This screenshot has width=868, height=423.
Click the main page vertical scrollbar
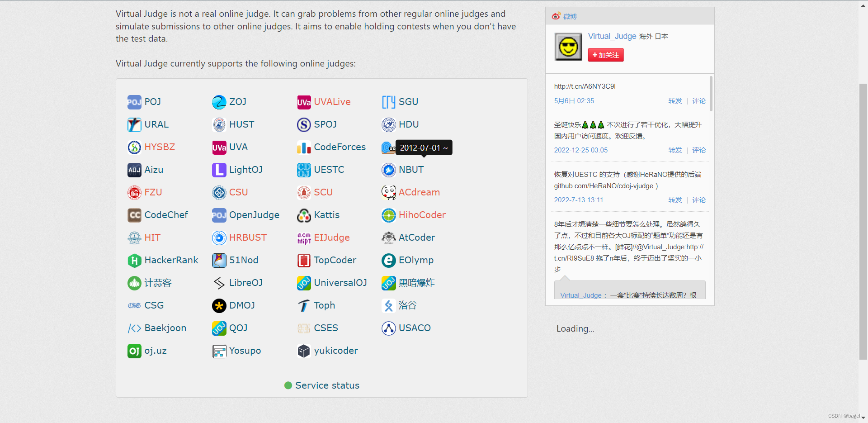(x=863, y=222)
